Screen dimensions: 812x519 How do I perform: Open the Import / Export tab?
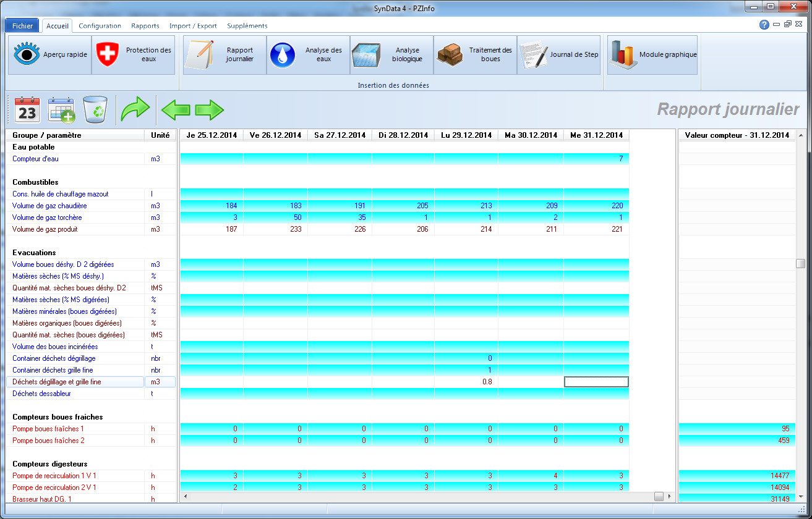point(193,26)
